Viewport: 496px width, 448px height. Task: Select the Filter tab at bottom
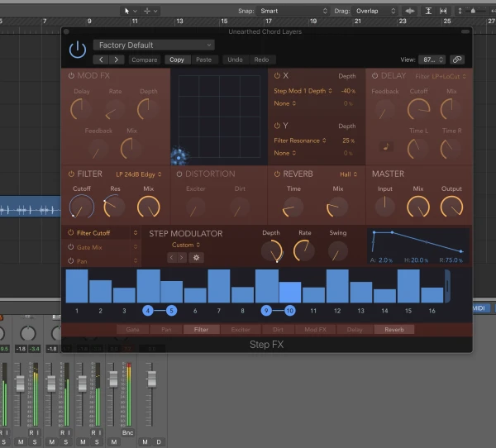[201, 330]
